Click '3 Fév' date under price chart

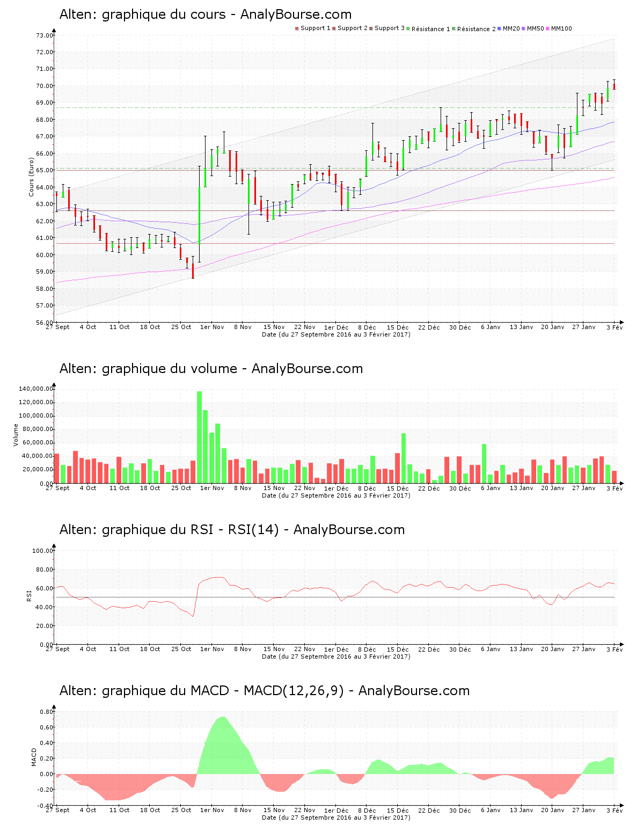tap(614, 327)
